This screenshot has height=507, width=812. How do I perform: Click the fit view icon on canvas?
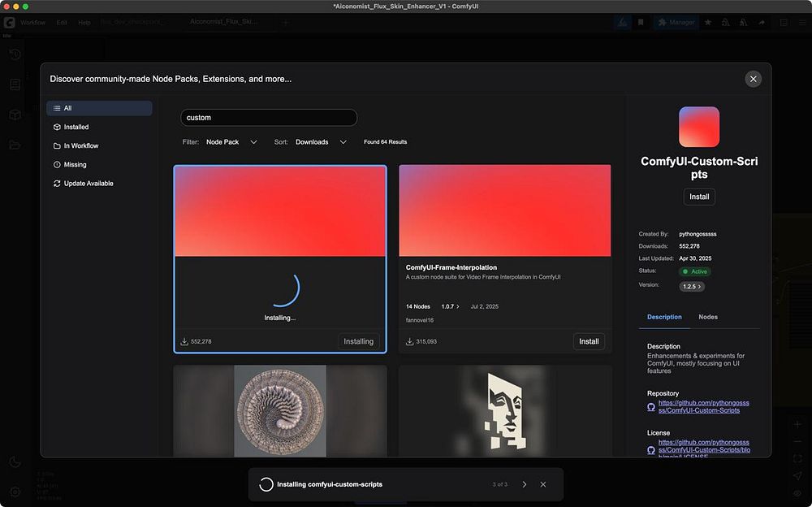797,459
